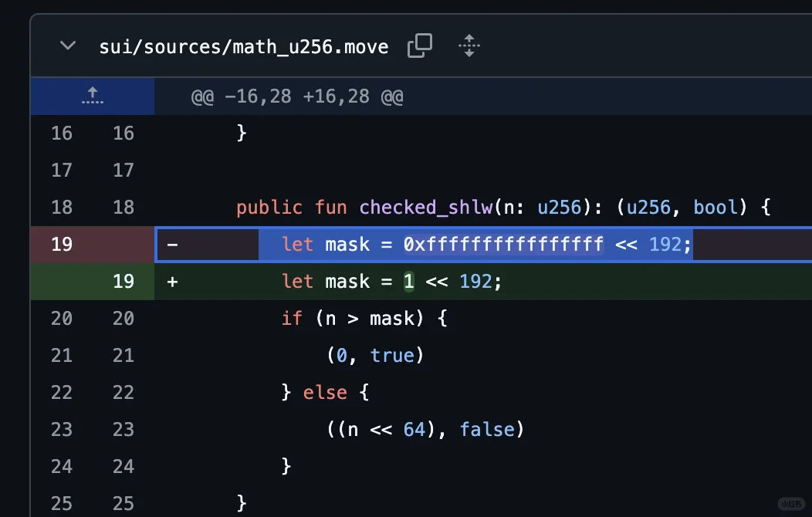Select new line number 21

point(123,356)
